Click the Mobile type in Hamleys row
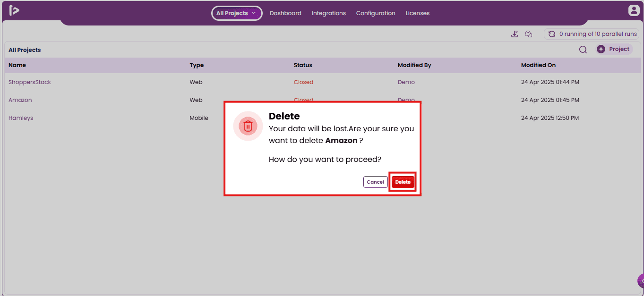The width and height of the screenshot is (644, 296). 199,118
